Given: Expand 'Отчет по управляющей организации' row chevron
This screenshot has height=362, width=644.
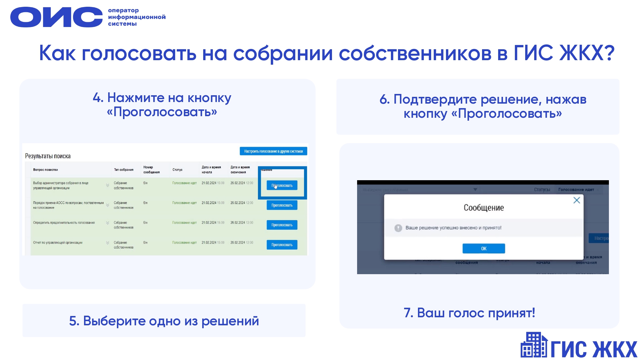Looking at the screenshot, I should pyautogui.click(x=108, y=243).
